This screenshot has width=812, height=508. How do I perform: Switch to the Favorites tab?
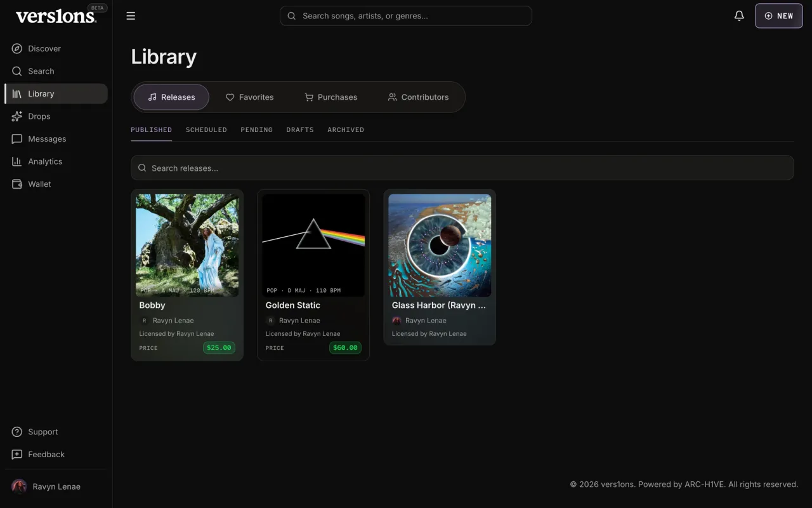pyautogui.click(x=250, y=97)
